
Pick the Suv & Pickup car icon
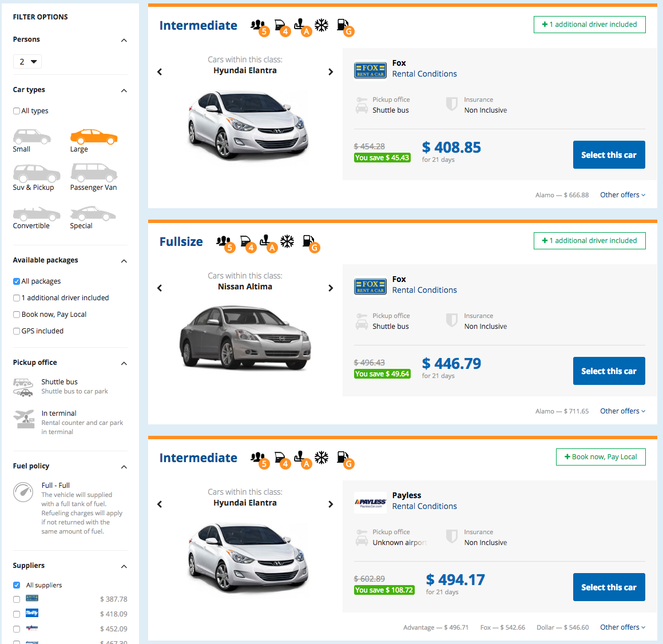tap(37, 173)
